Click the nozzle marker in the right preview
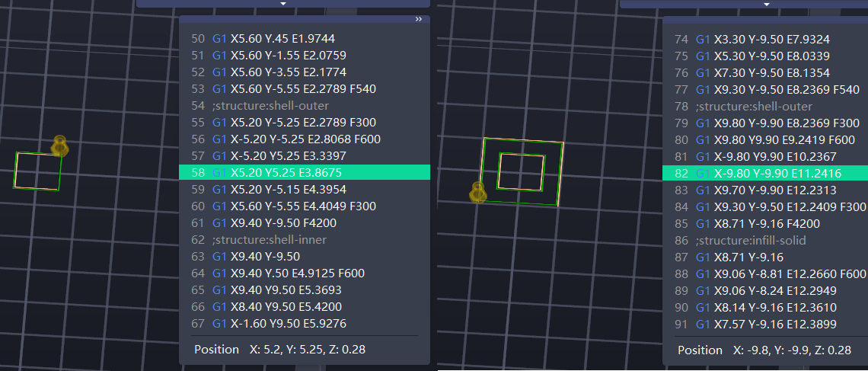 [x=478, y=192]
